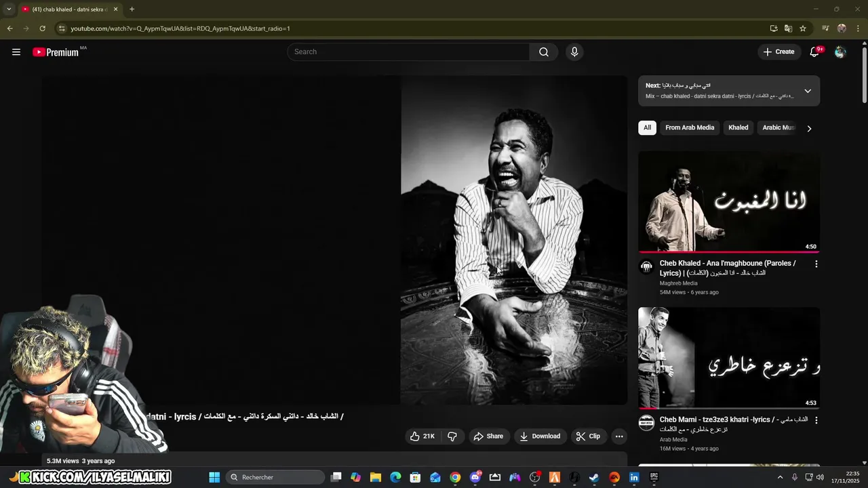Open the tze3ze3 khatri video thumbnail
This screenshot has height=488, width=868.
729,358
